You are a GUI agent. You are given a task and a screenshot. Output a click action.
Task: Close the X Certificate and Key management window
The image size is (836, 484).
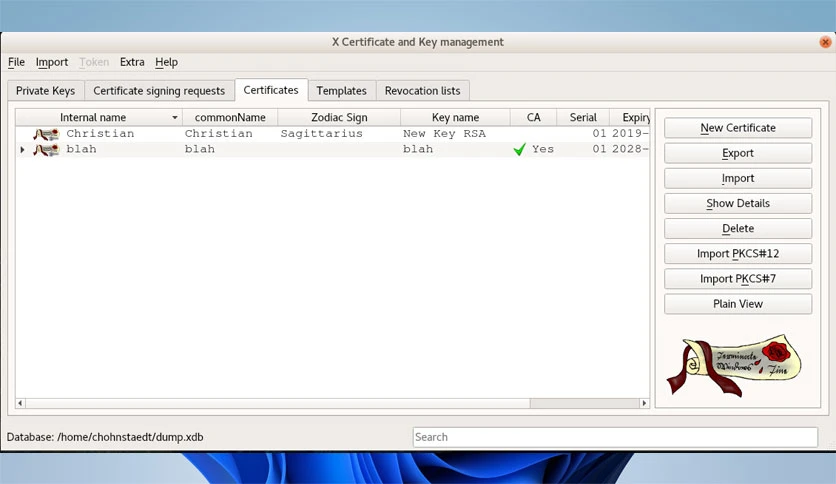pos(825,42)
